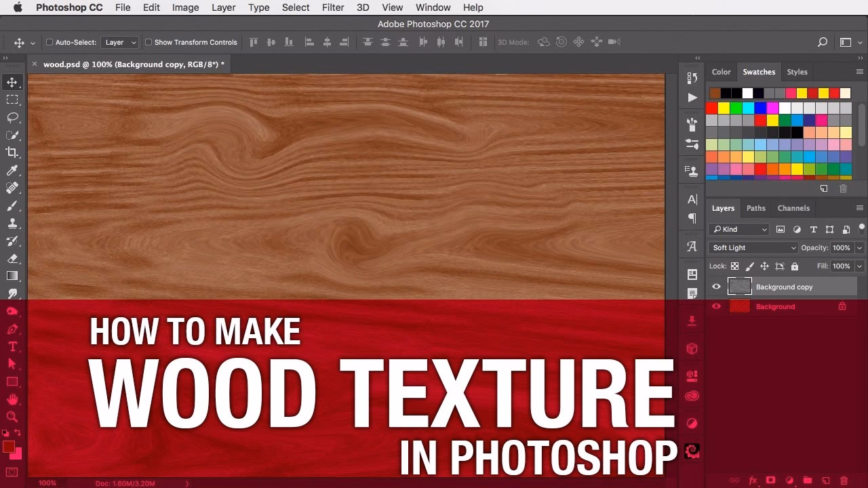This screenshot has width=868, height=488.
Task: Open the options bar search icon
Action: (822, 42)
